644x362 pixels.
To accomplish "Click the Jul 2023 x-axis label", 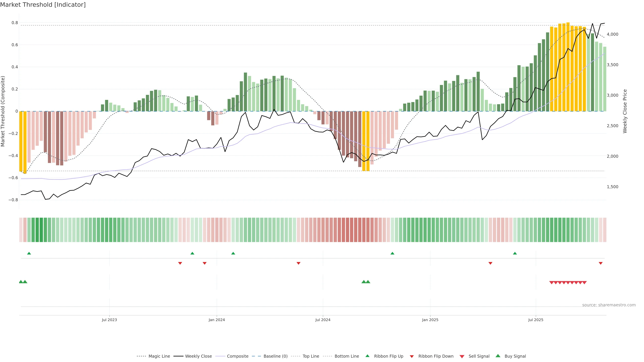I will (109, 320).
